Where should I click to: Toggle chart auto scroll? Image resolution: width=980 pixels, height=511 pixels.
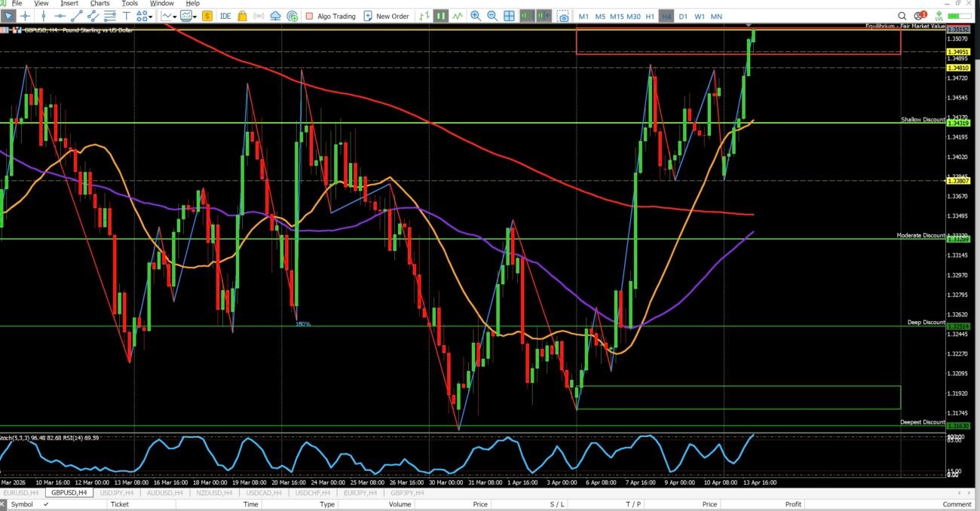(x=527, y=16)
